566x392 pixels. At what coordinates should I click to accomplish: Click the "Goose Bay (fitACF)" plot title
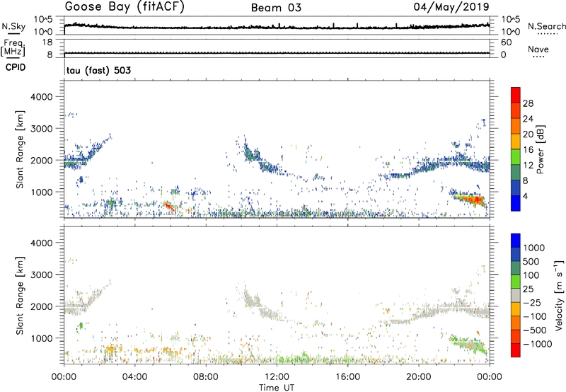[x=125, y=7]
